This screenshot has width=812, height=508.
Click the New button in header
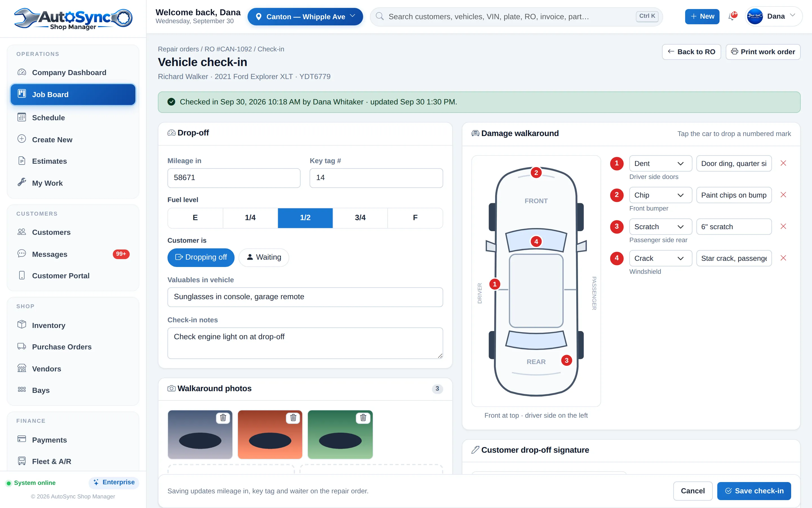tap(702, 16)
